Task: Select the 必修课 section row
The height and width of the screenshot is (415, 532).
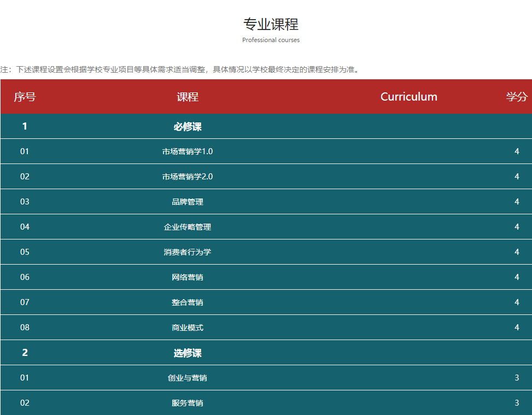Action: [x=266, y=126]
